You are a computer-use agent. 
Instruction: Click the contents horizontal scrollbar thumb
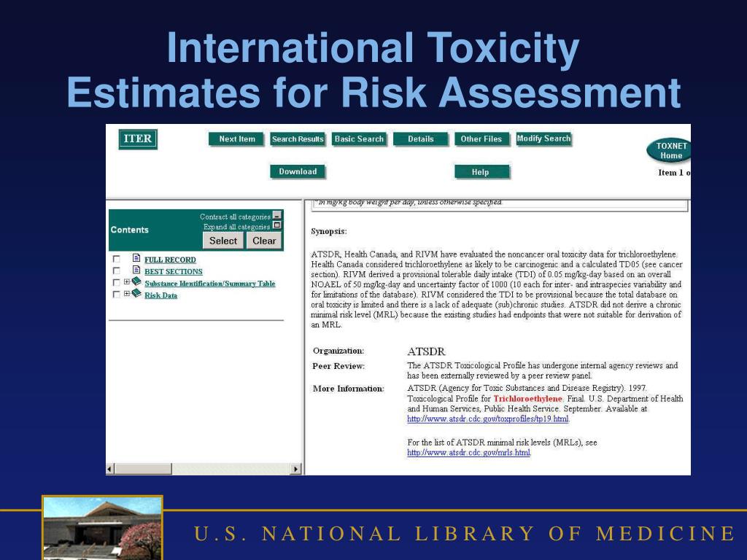[x=143, y=469]
